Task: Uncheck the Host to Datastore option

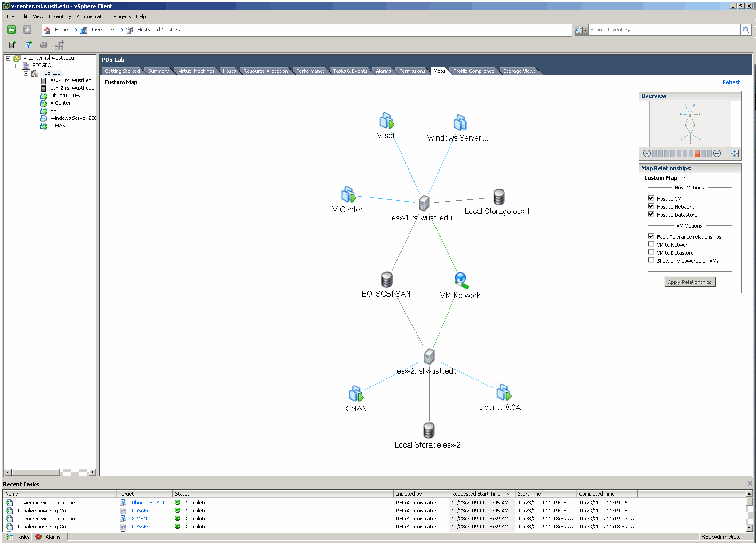Action: (x=651, y=214)
